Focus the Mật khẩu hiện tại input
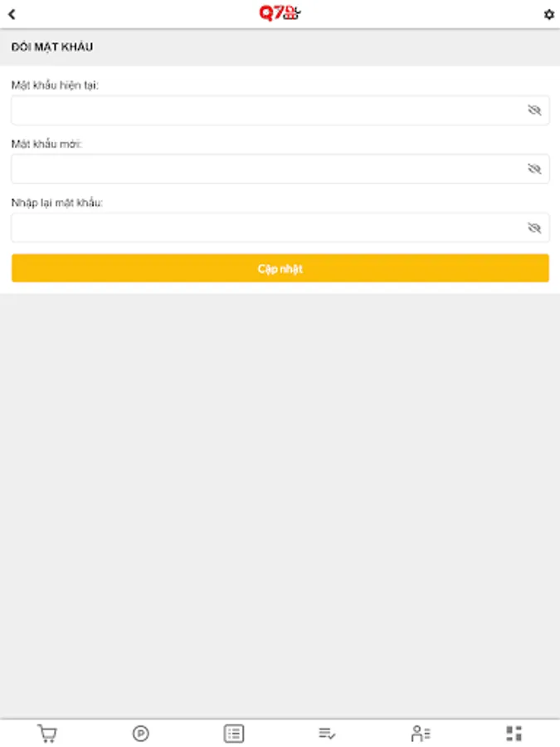The height and width of the screenshot is (747, 560). click(280, 110)
